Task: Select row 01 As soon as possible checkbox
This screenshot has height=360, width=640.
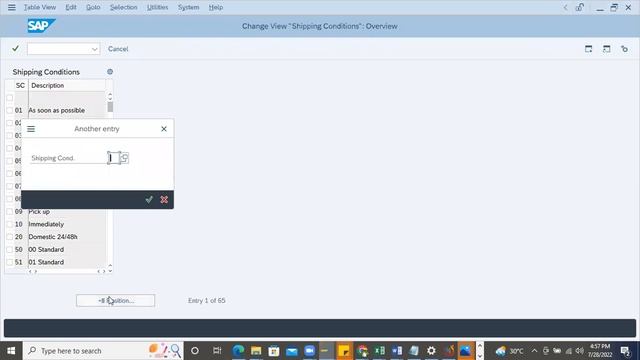Action: [10, 110]
